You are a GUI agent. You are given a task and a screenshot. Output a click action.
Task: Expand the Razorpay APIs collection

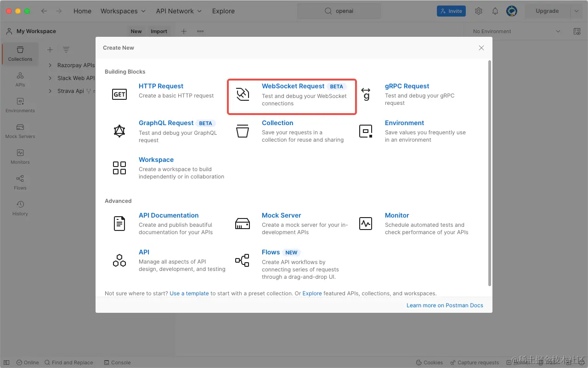(51, 65)
